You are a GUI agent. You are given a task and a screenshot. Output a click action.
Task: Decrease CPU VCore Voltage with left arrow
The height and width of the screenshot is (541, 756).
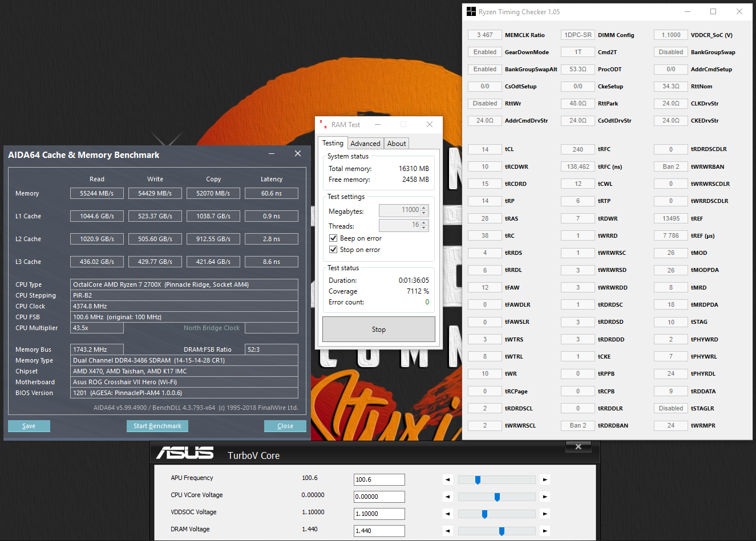point(448,497)
